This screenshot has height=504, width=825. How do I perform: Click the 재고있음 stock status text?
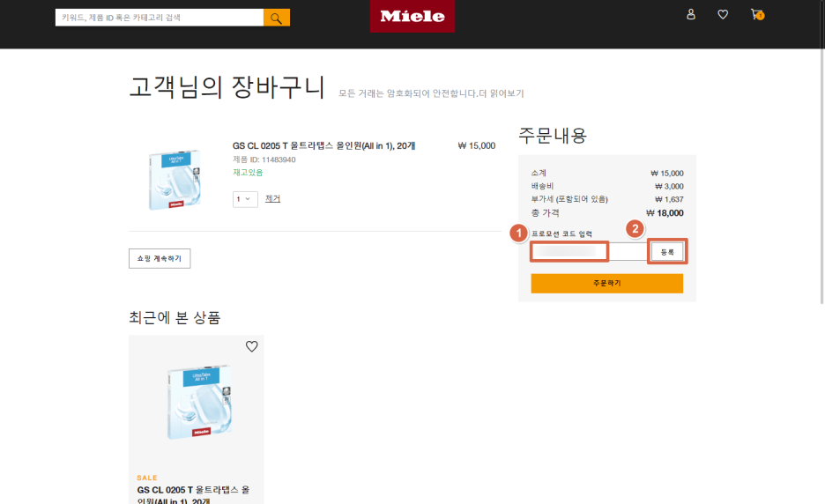(248, 173)
